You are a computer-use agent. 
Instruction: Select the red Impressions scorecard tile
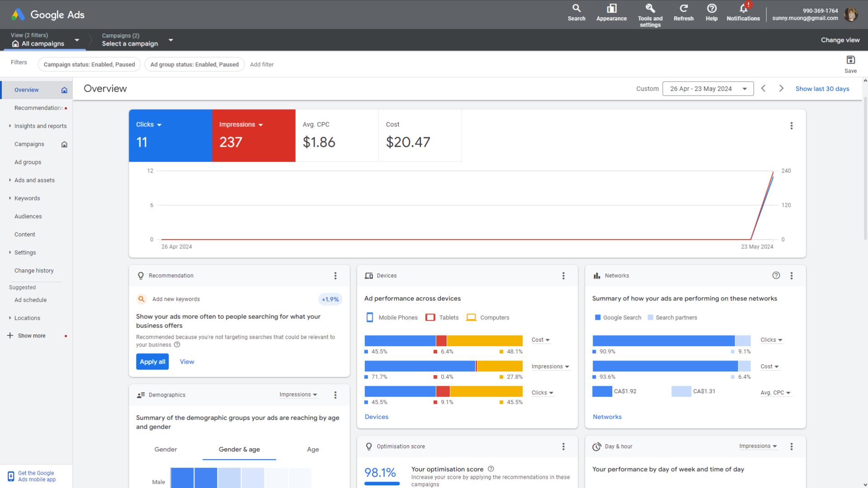click(x=254, y=136)
